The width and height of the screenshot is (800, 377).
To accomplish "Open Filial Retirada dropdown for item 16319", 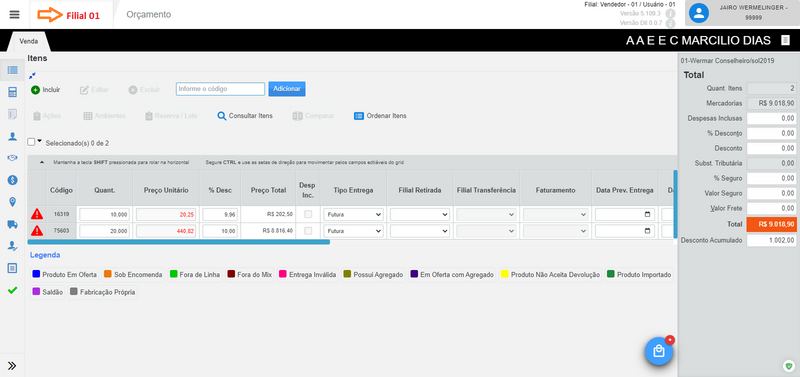I will 420,215.
